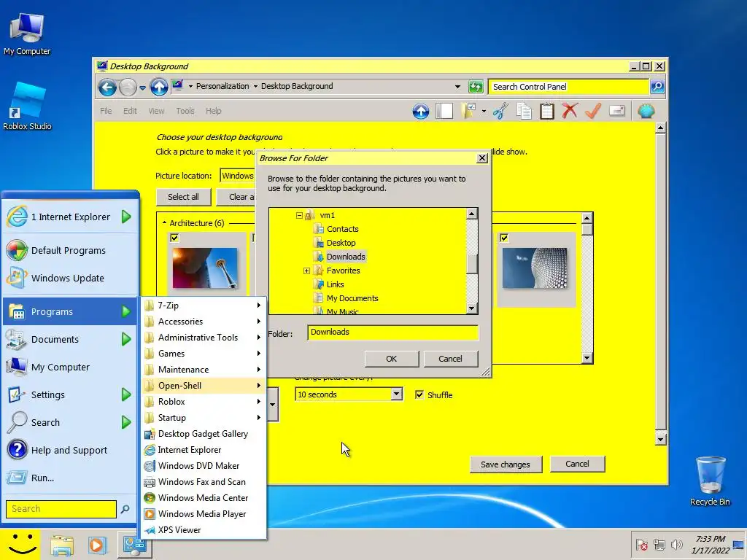747x560 pixels.
Task: Open Classic Explorer settings shell icon
Action: 646,112
